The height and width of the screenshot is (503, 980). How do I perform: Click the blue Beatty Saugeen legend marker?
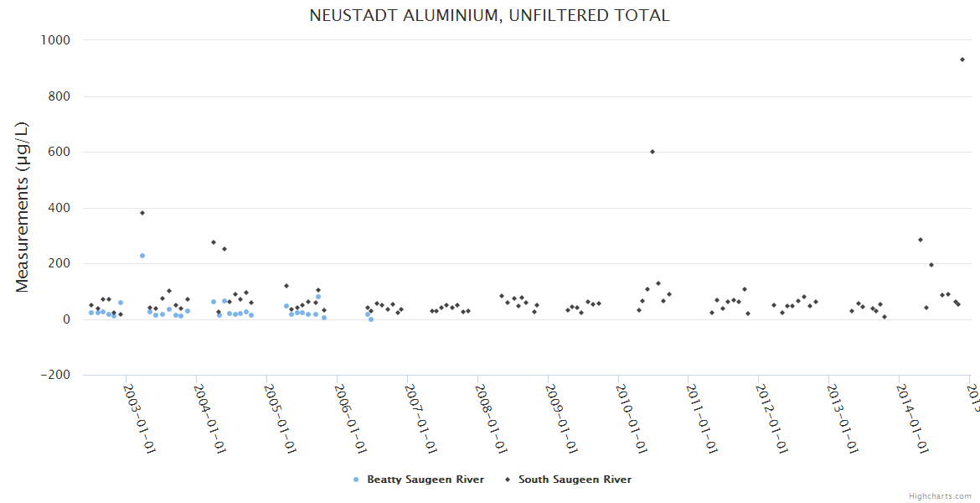click(356, 480)
